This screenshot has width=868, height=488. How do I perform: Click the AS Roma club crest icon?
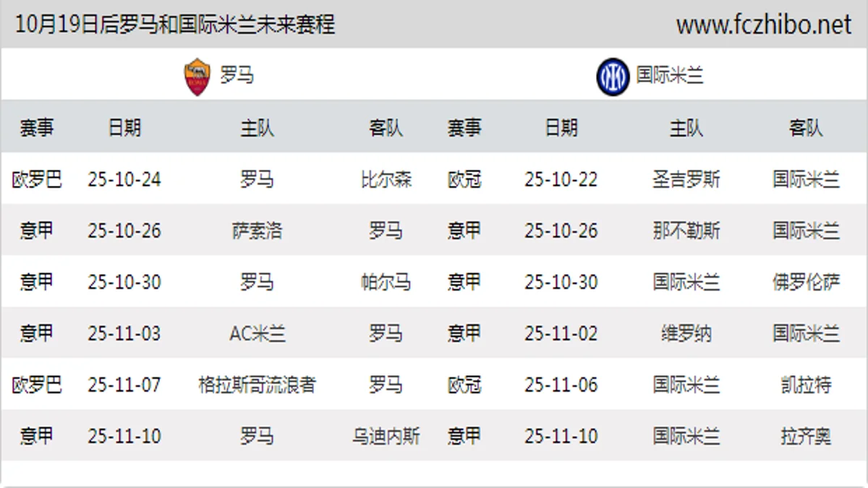coord(197,76)
